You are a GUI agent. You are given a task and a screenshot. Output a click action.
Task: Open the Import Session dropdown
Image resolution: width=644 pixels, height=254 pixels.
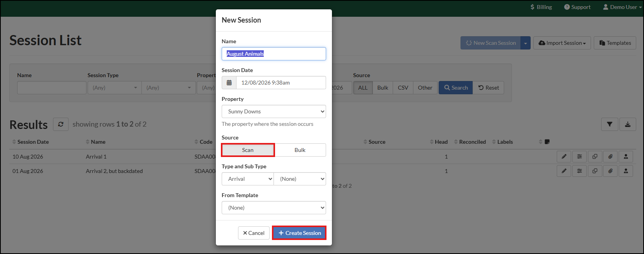(x=562, y=43)
